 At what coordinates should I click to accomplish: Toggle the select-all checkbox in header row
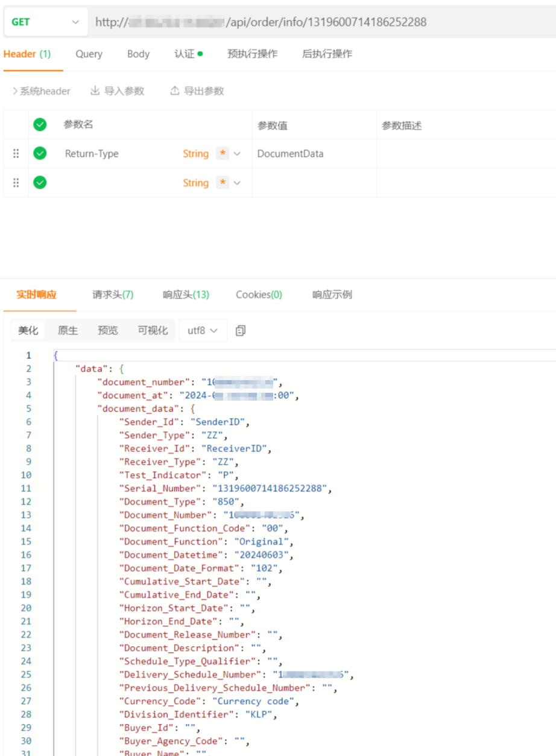(x=40, y=125)
